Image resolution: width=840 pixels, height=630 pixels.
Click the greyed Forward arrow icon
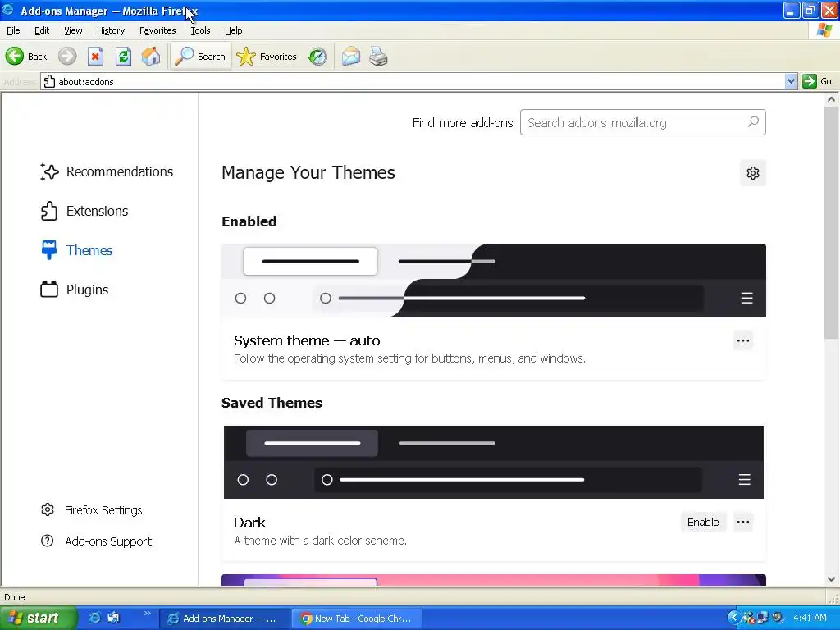[x=67, y=56]
